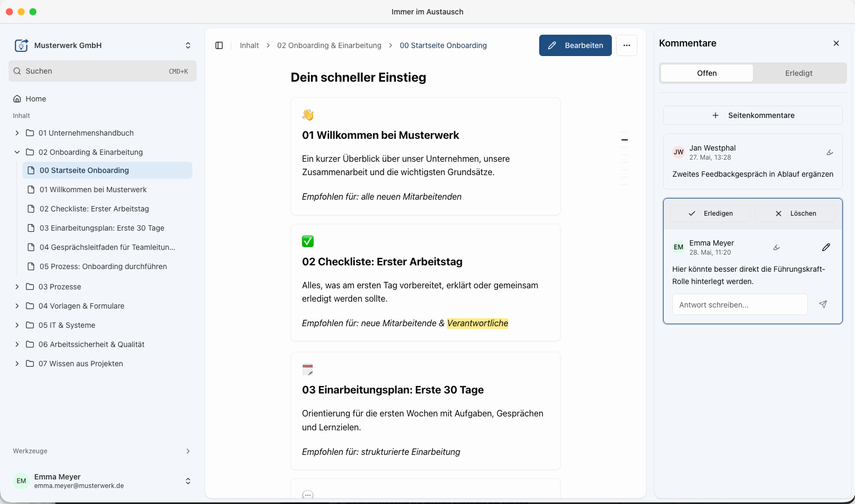Switch to the Offen comments tab
The width and height of the screenshot is (855, 504).
click(x=706, y=73)
